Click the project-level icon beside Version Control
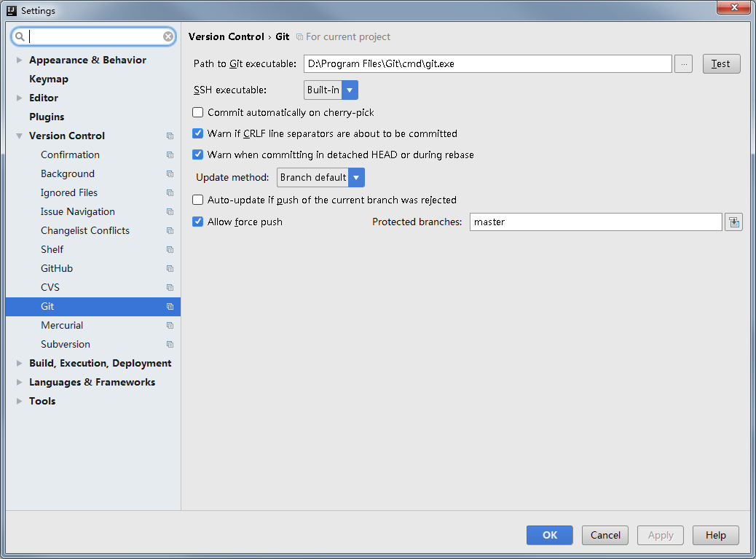Viewport: 756px width, 559px height. [170, 136]
